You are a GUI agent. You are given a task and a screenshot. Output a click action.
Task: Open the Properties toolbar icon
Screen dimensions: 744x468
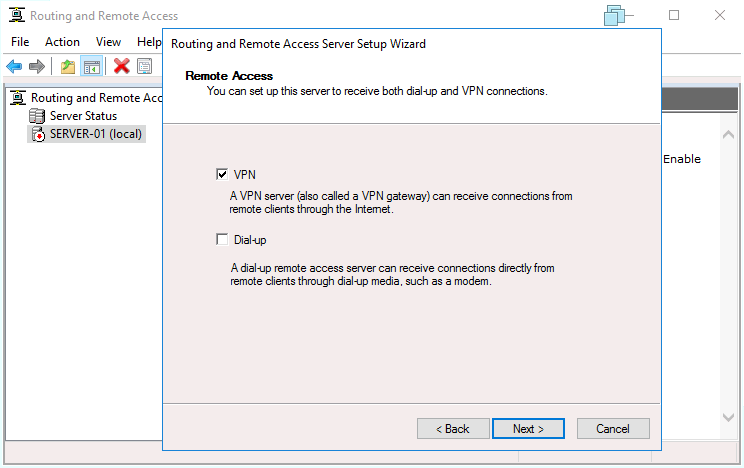click(145, 66)
